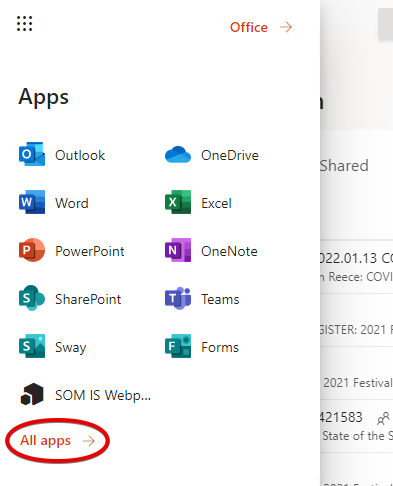
Task: Launch the Forms app icon
Action: 178,346
